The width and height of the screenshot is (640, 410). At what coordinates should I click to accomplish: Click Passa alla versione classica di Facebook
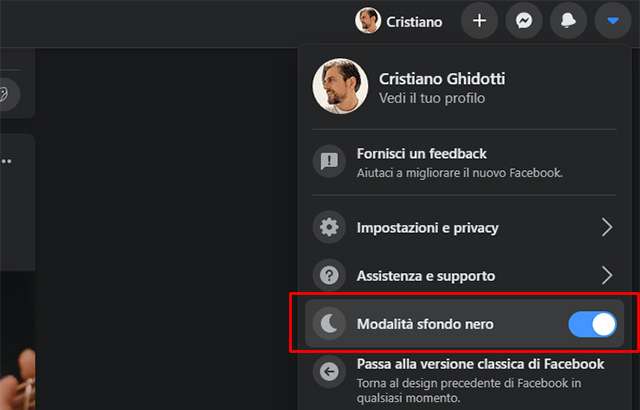480,364
